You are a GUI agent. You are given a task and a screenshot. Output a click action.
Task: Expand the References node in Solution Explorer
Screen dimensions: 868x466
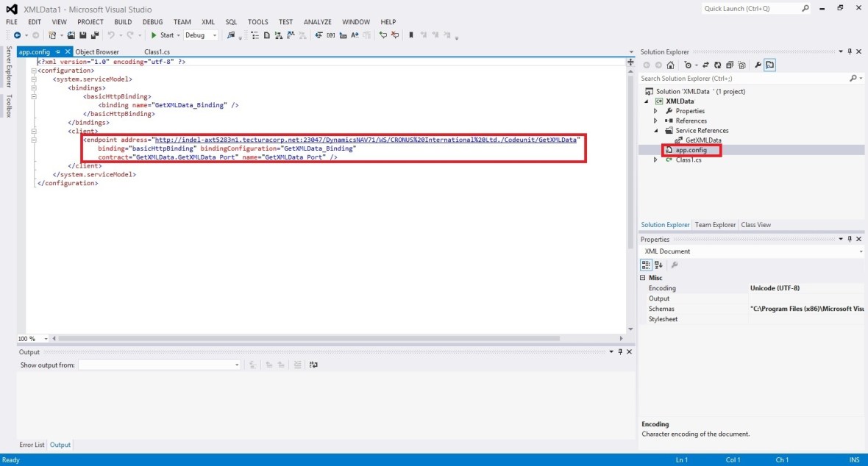coord(655,121)
